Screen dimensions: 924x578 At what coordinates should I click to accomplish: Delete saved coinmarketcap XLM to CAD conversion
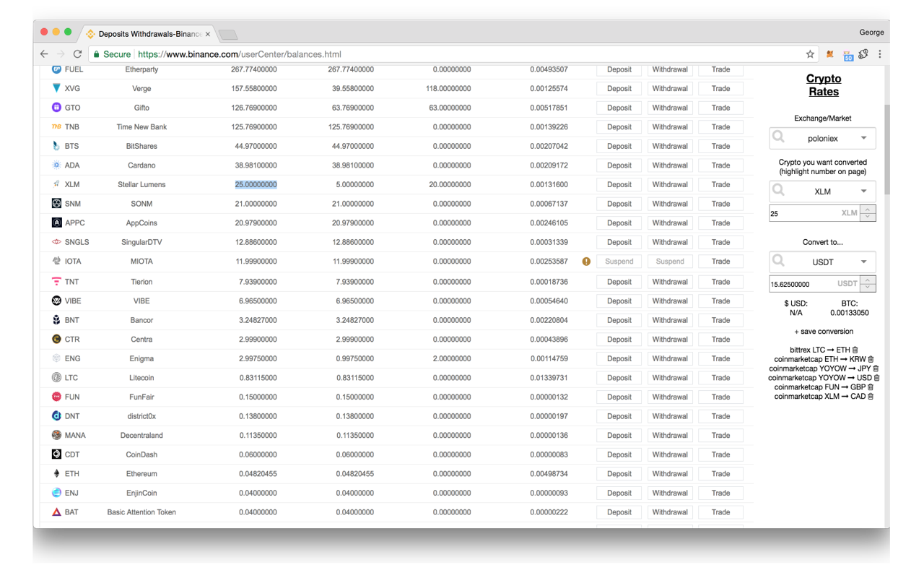871,396
